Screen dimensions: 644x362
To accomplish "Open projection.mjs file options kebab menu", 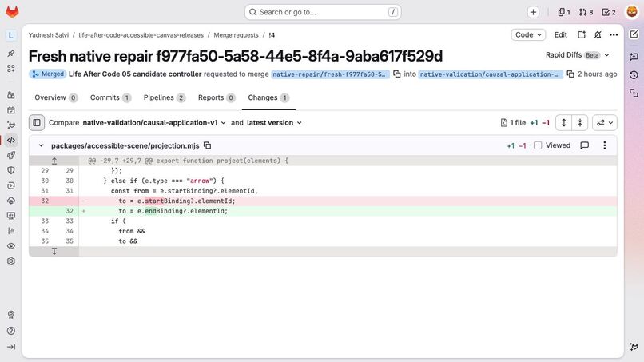I will (x=604, y=145).
